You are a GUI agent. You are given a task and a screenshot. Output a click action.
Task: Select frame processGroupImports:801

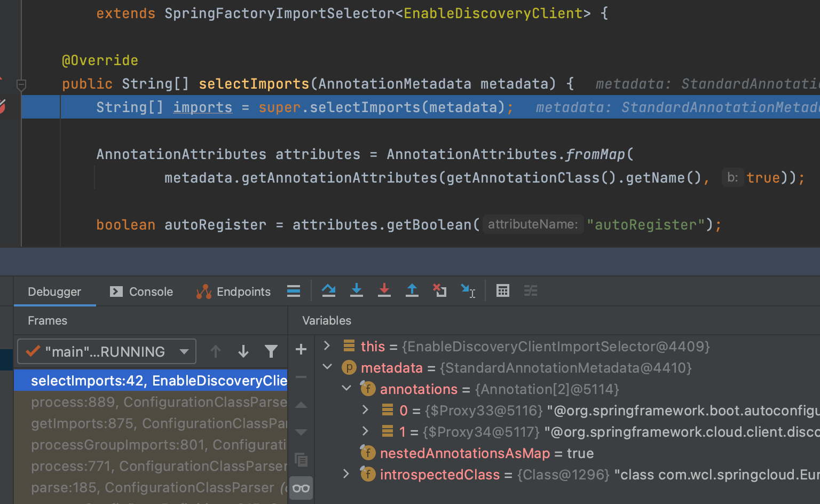(151, 445)
